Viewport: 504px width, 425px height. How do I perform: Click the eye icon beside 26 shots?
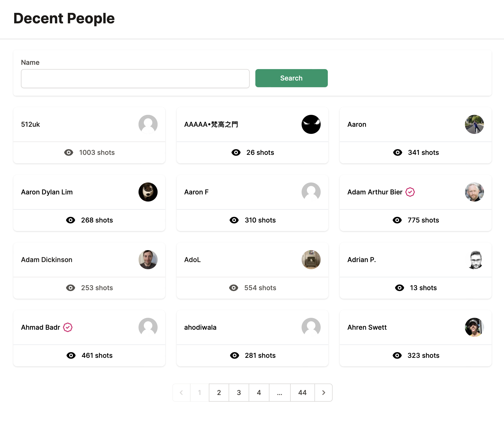pos(236,152)
